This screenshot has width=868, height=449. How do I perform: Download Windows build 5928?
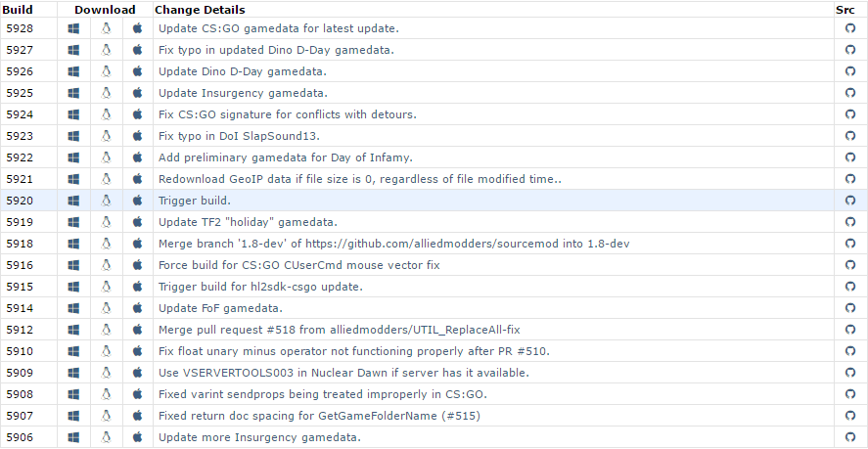pyautogui.click(x=73, y=28)
